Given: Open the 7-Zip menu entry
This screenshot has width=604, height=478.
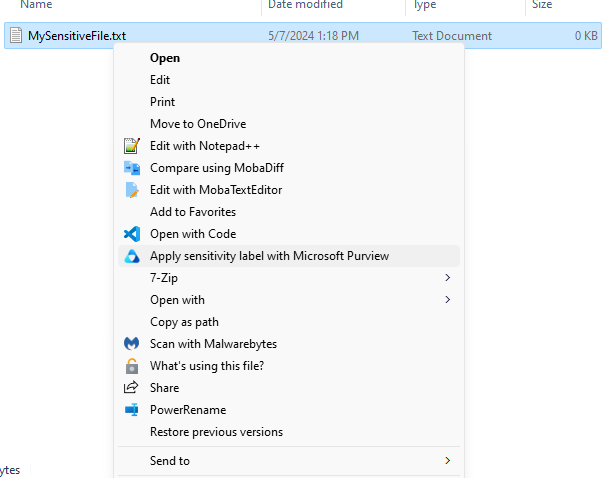Looking at the screenshot, I should point(289,278).
